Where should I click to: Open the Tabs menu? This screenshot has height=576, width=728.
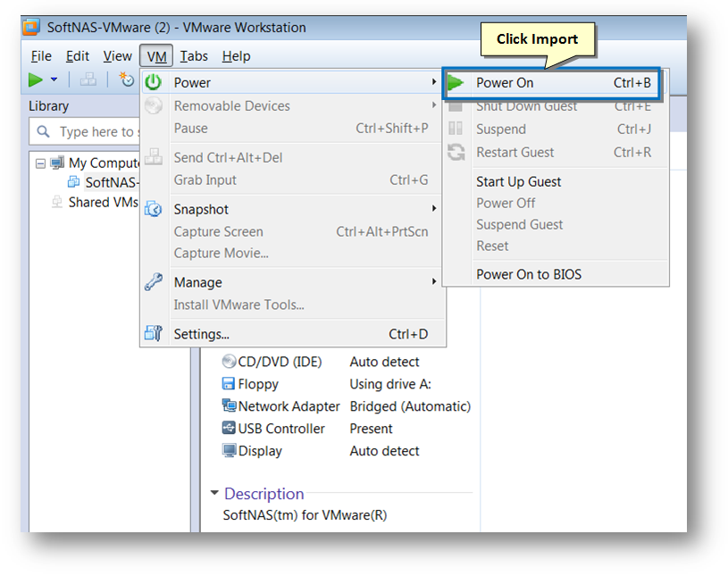point(194,56)
